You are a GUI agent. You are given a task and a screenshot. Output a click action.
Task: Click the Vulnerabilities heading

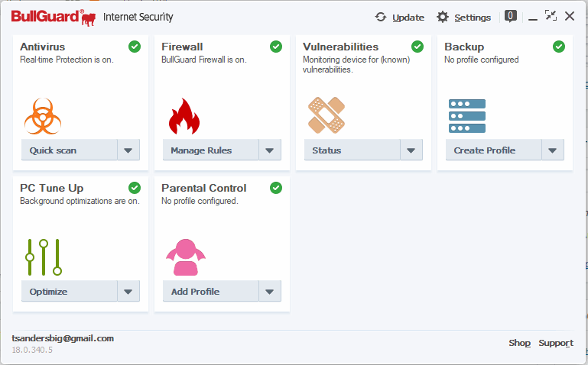(x=340, y=47)
